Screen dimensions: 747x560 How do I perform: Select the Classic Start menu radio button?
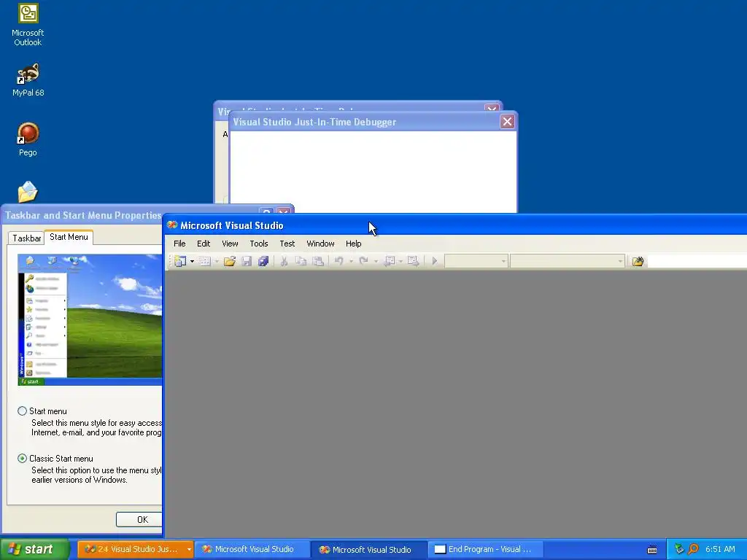22,459
